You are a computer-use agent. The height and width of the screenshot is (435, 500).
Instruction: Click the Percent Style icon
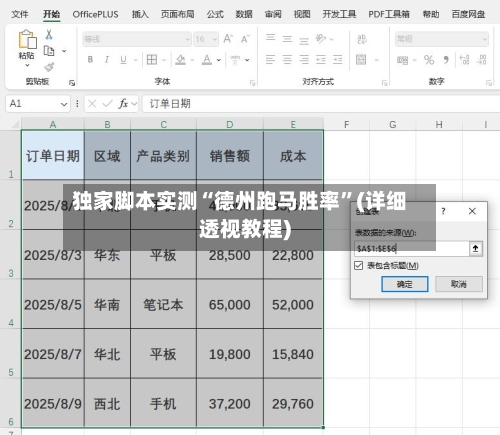tap(429, 60)
